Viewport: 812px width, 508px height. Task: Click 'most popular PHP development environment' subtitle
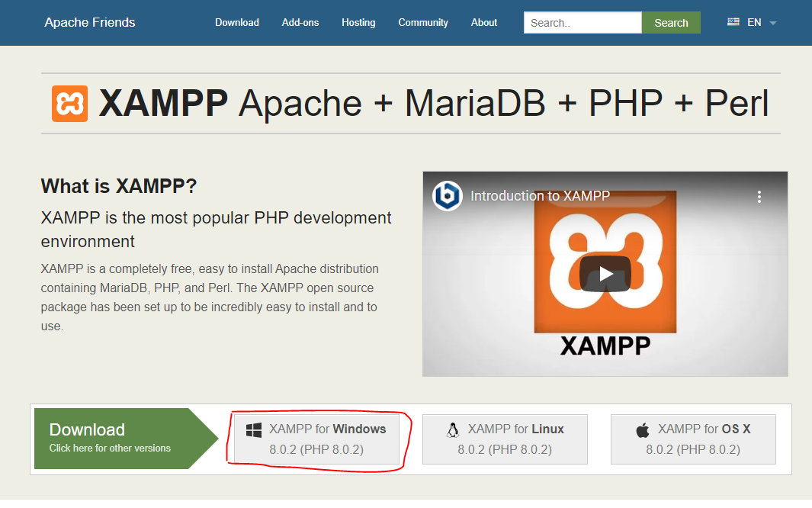(x=216, y=230)
